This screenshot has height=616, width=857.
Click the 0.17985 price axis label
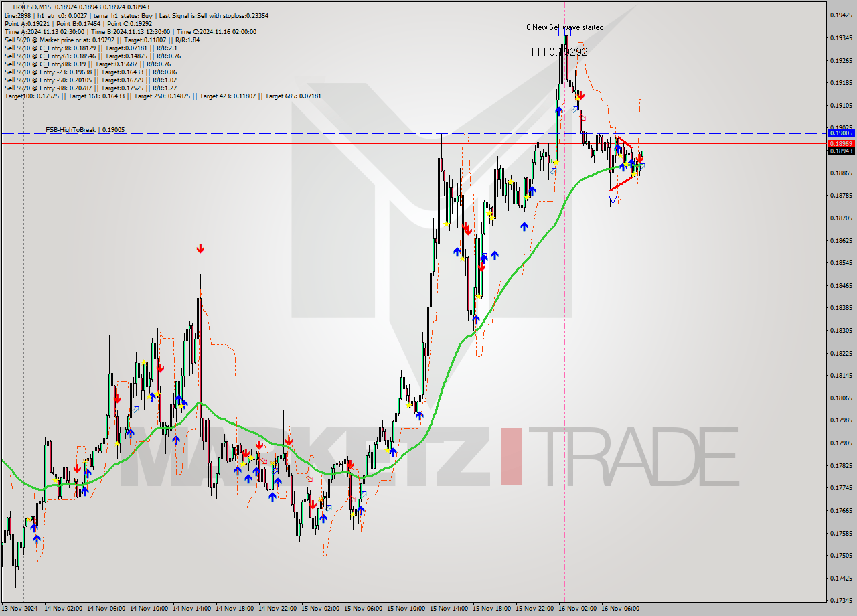pyautogui.click(x=841, y=420)
